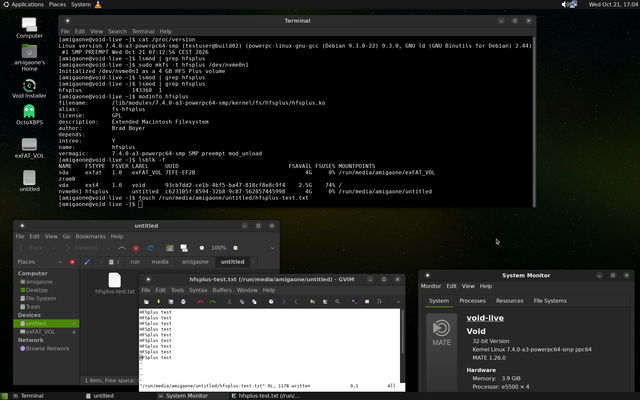The image size is (640, 400).
Task: Open Terminal window menu dot button
Action: pyautogui.click(x=68, y=21)
